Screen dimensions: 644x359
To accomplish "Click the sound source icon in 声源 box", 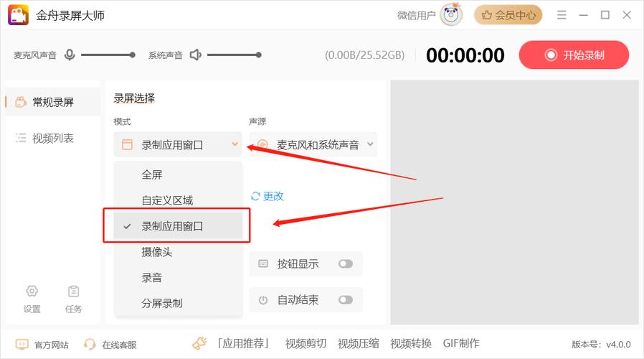I will pyautogui.click(x=262, y=144).
